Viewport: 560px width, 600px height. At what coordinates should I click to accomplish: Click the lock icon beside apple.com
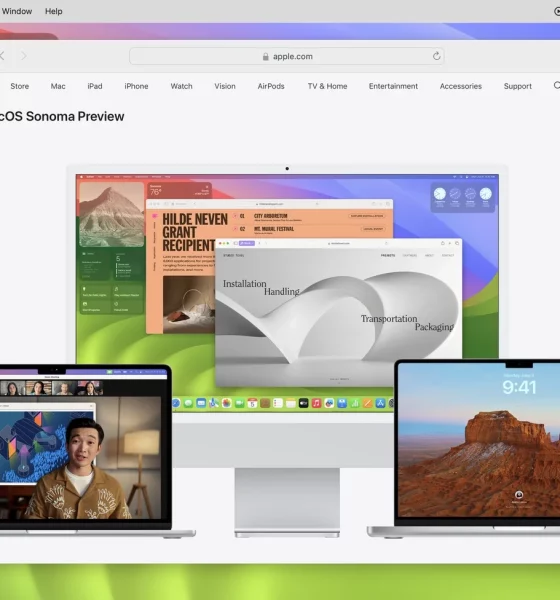tap(265, 57)
